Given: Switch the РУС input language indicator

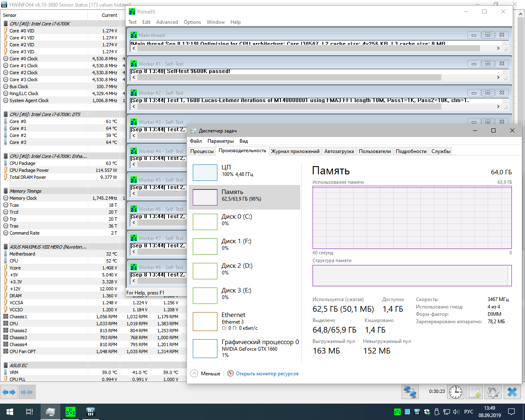Looking at the screenshot, I should pyautogui.click(x=469, y=412).
